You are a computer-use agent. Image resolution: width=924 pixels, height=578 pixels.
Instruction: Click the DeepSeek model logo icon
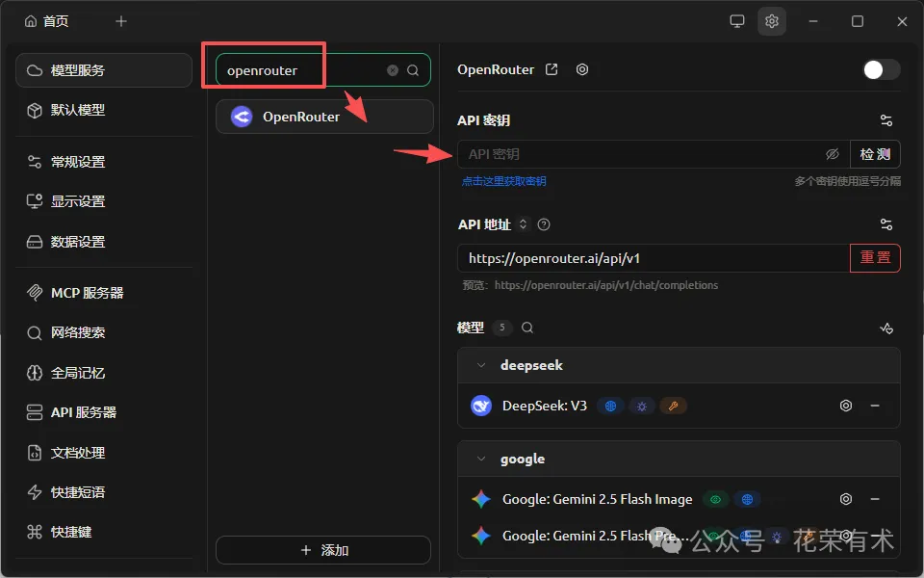pyautogui.click(x=481, y=406)
